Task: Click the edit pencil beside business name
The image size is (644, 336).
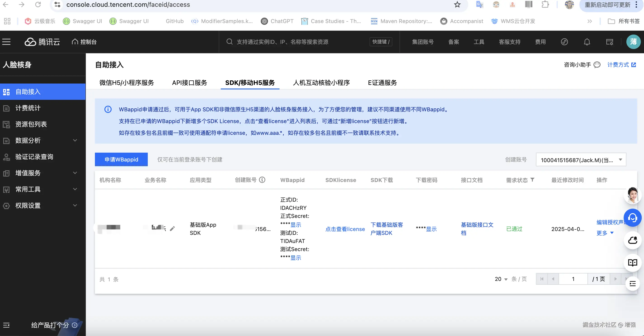Action: pyautogui.click(x=172, y=228)
